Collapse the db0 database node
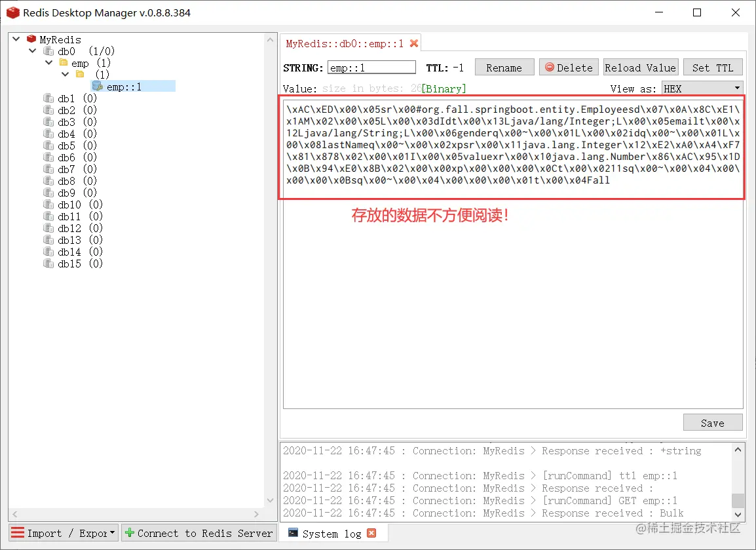Image resolution: width=756 pixels, height=550 pixels. click(32, 50)
